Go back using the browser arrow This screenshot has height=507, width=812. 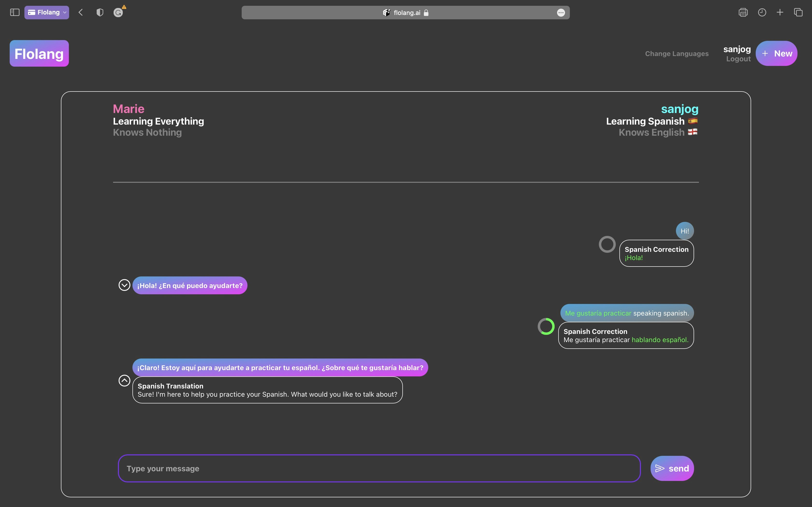click(80, 12)
